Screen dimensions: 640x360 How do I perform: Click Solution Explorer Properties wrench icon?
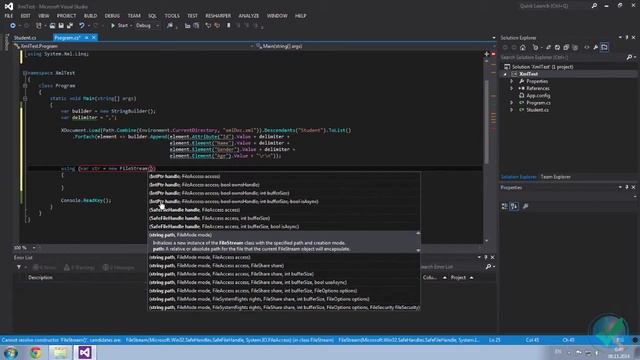tap(596, 47)
